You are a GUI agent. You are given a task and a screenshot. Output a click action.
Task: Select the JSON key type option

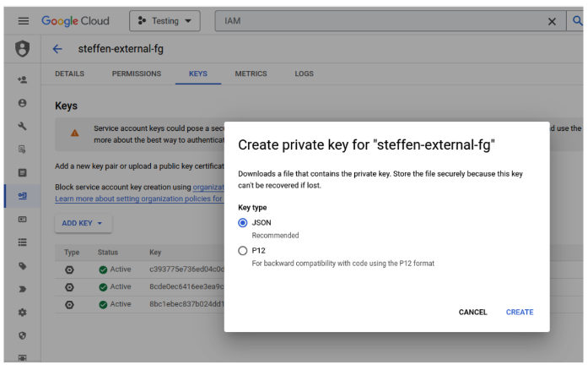tap(243, 223)
